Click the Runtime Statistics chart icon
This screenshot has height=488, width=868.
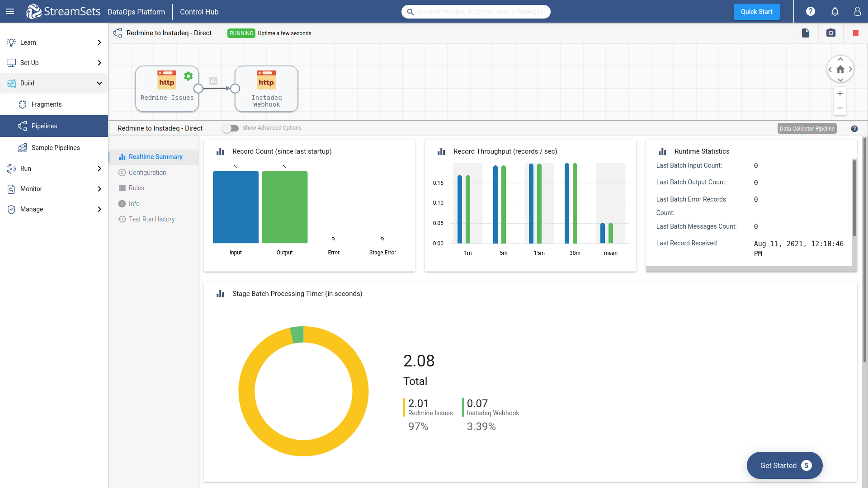(662, 151)
